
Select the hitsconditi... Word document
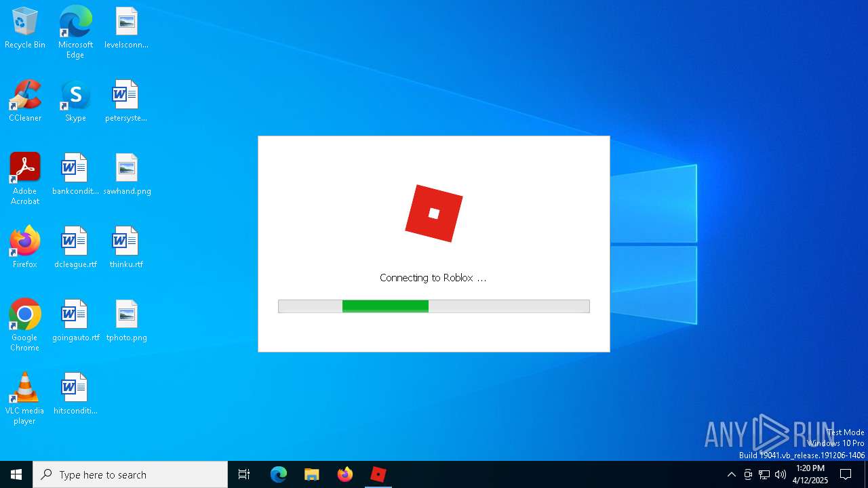(75, 394)
